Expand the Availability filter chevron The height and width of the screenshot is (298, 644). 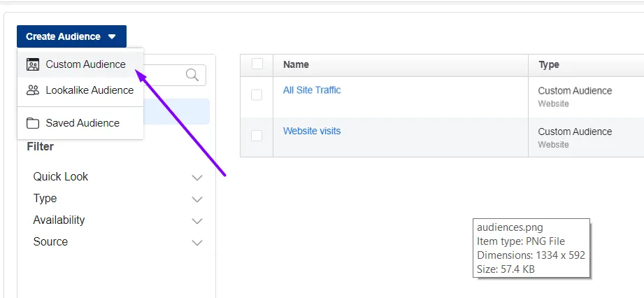click(197, 221)
